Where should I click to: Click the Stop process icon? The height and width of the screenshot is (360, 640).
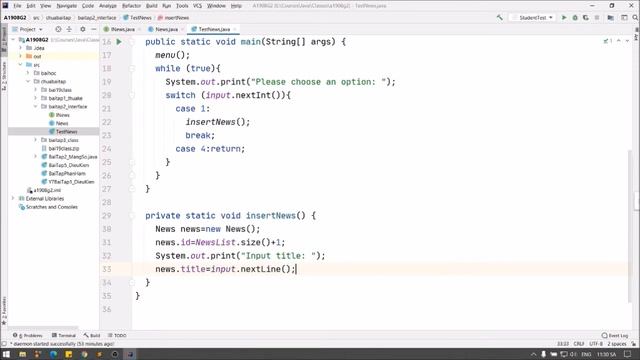[597, 18]
